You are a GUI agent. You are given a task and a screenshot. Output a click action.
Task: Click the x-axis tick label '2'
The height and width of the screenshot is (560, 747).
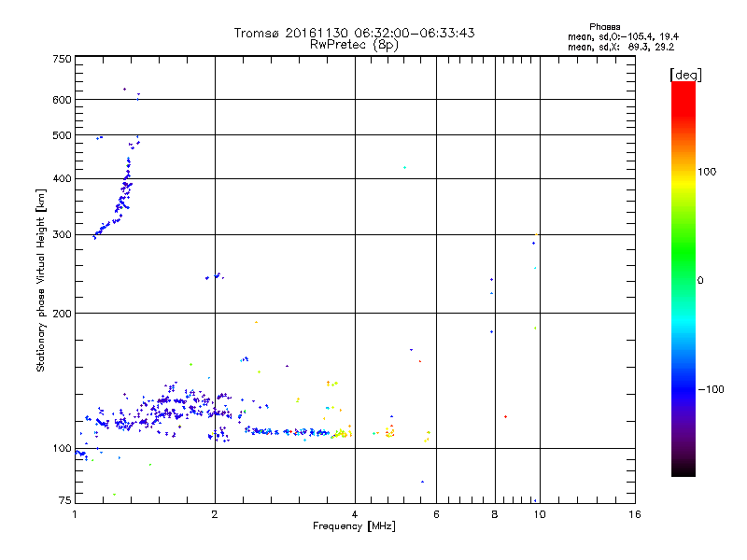(215, 514)
